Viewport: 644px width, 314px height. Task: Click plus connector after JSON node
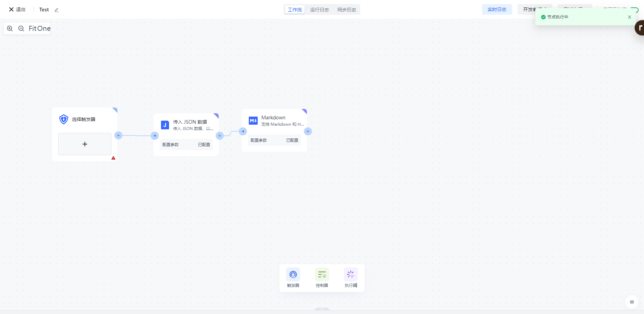220,136
